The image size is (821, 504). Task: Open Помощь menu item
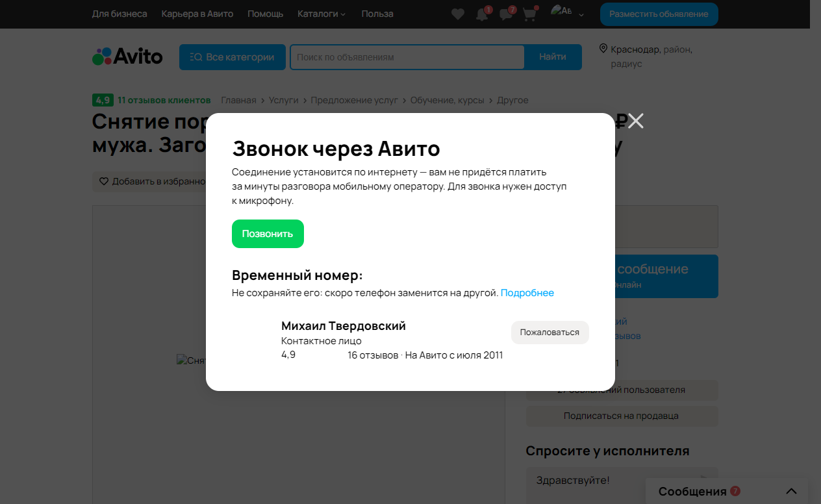coord(265,14)
